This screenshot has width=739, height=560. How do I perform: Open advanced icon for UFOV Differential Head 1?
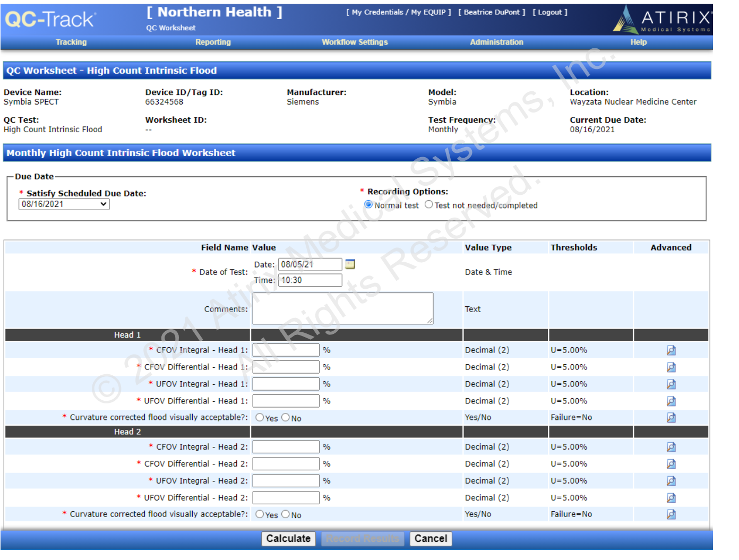tap(671, 401)
